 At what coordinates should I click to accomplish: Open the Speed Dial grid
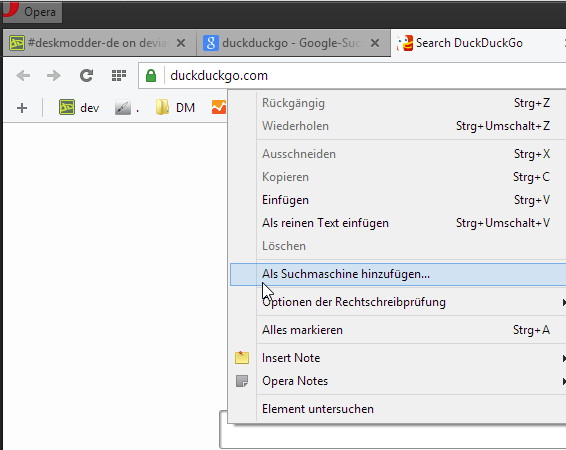119,76
